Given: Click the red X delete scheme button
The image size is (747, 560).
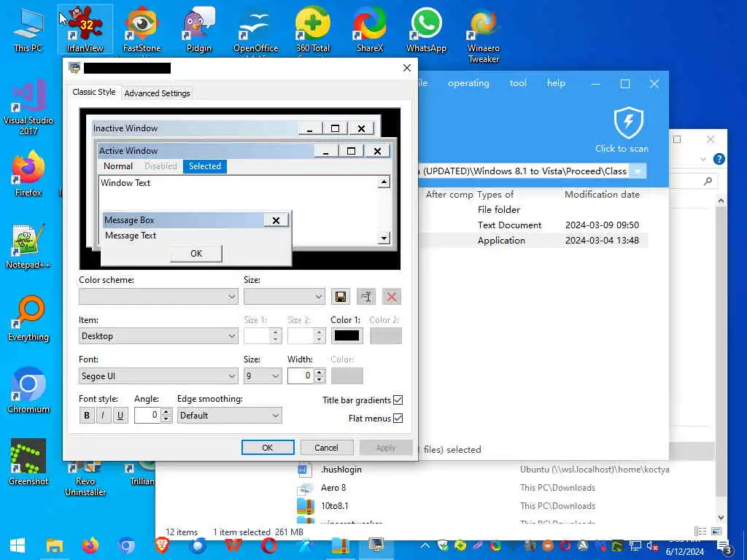Looking at the screenshot, I should [x=392, y=297].
